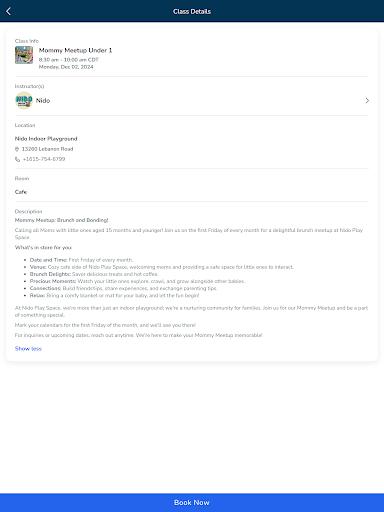Expand instructor details via chevron arrow

click(367, 100)
